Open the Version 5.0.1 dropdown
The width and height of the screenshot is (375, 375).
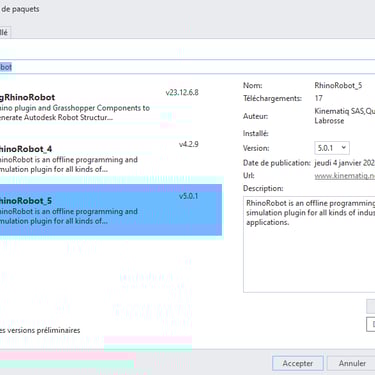coord(332,148)
